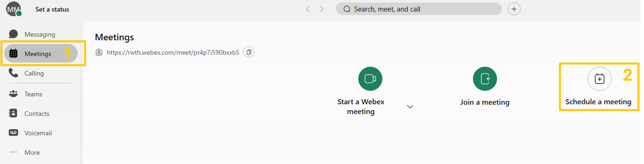The image size is (644, 164).
Task: Expand the Start a Webex meeting dropdown
Action: pyautogui.click(x=410, y=107)
